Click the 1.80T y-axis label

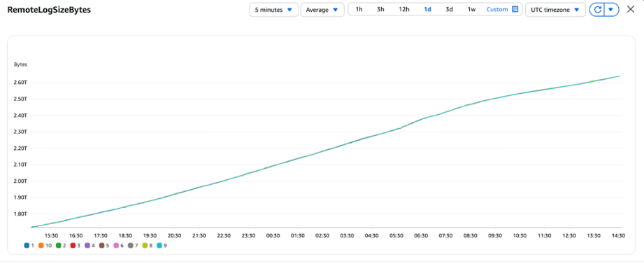click(x=20, y=214)
